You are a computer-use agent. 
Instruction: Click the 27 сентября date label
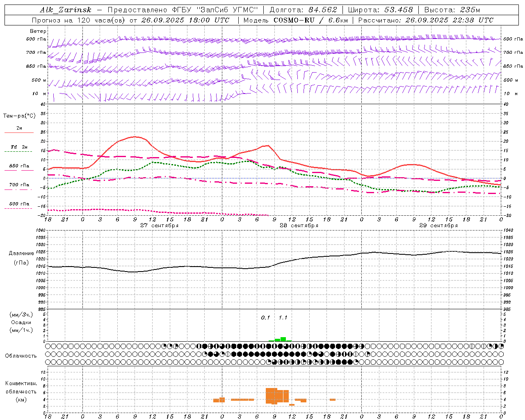point(159,226)
